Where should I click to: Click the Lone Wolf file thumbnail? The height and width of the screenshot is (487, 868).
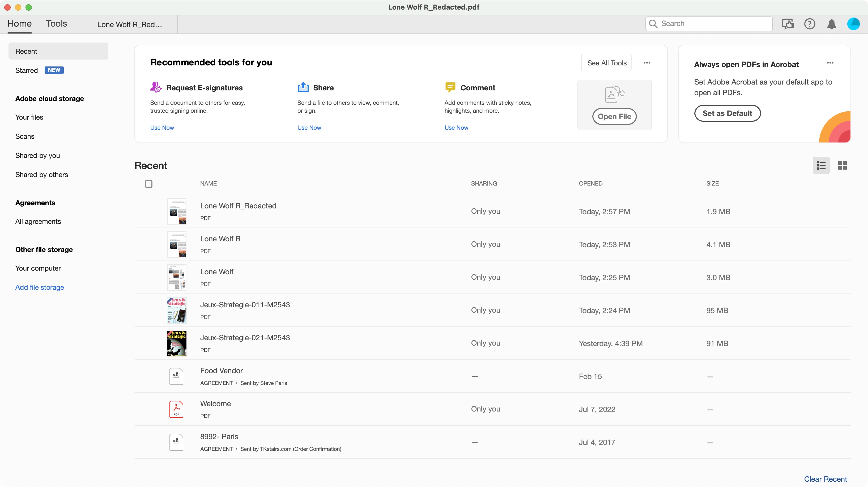(x=177, y=277)
